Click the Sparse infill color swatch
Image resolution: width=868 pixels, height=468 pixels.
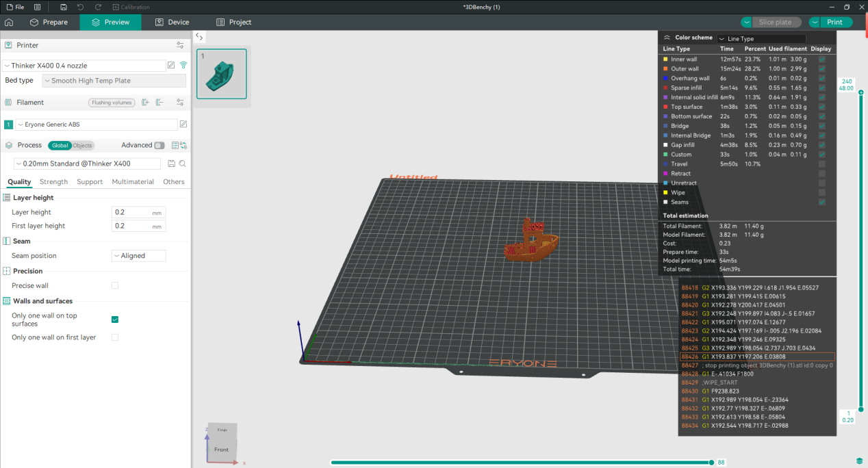(665, 88)
